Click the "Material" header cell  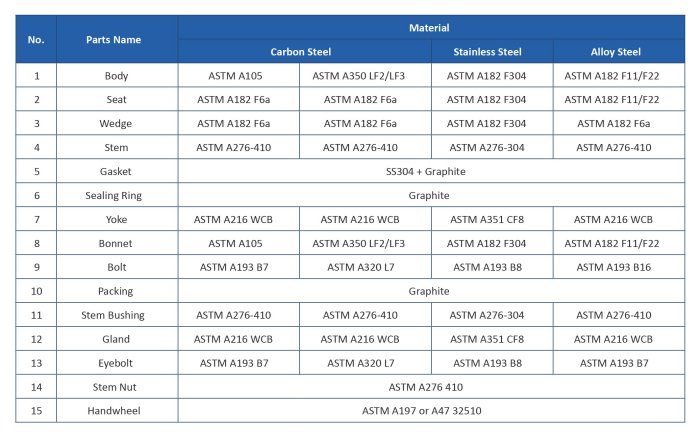[428, 28]
